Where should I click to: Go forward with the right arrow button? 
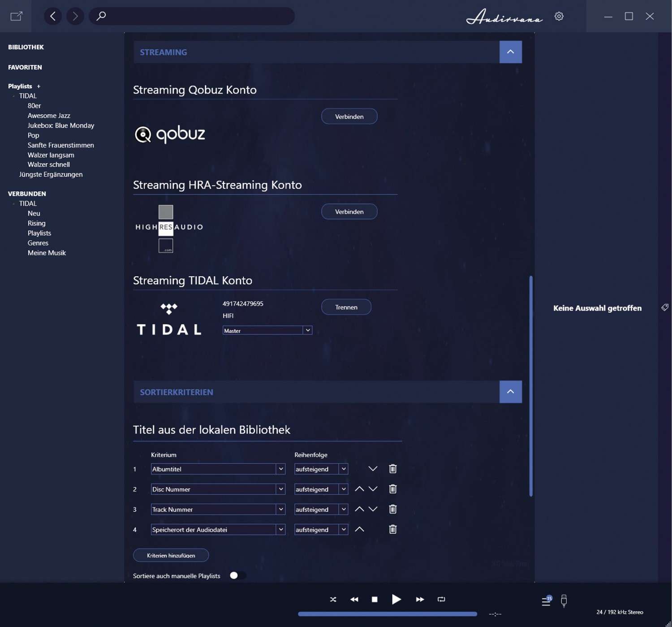pyautogui.click(x=75, y=16)
